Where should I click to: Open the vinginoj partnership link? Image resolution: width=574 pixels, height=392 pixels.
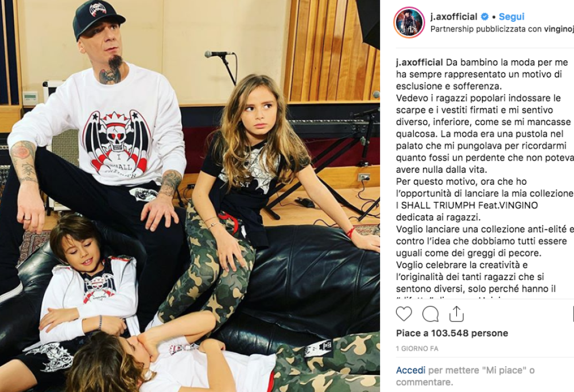click(x=559, y=29)
